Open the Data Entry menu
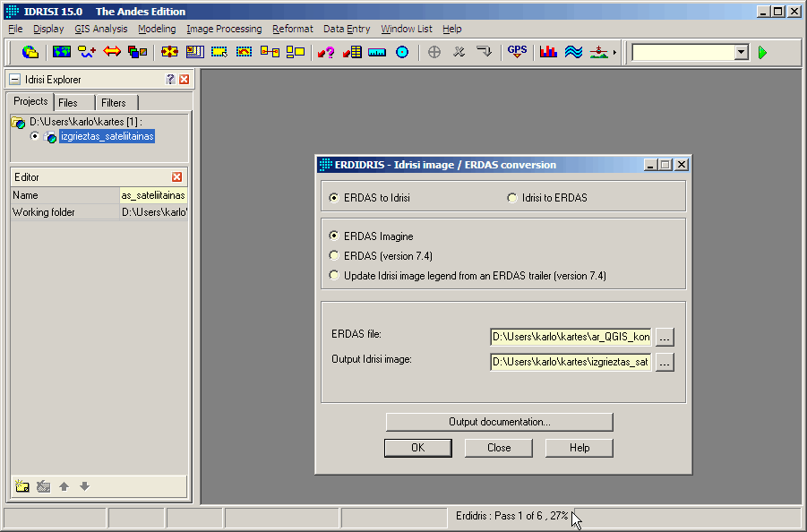The height and width of the screenshot is (532, 807). 347,29
